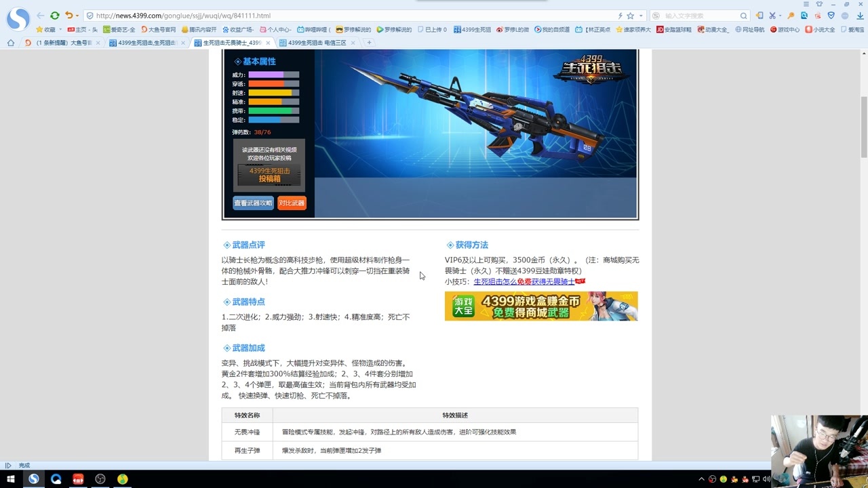
Task: Open the 哔哩哔哩 bookmark
Action: [x=313, y=30]
